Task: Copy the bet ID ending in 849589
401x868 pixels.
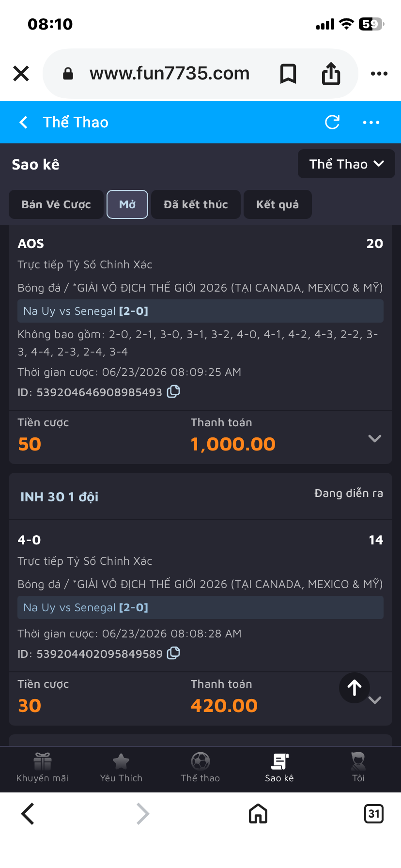Action: click(173, 653)
